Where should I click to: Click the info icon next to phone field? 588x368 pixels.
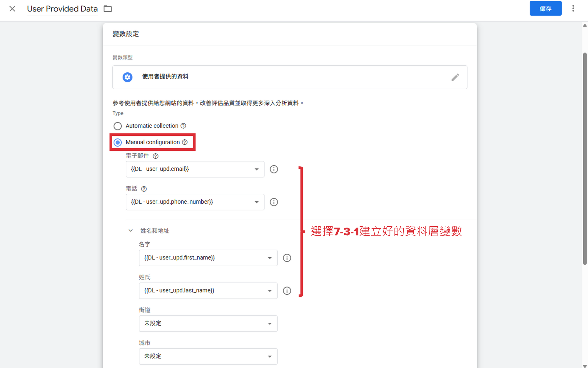click(x=274, y=202)
